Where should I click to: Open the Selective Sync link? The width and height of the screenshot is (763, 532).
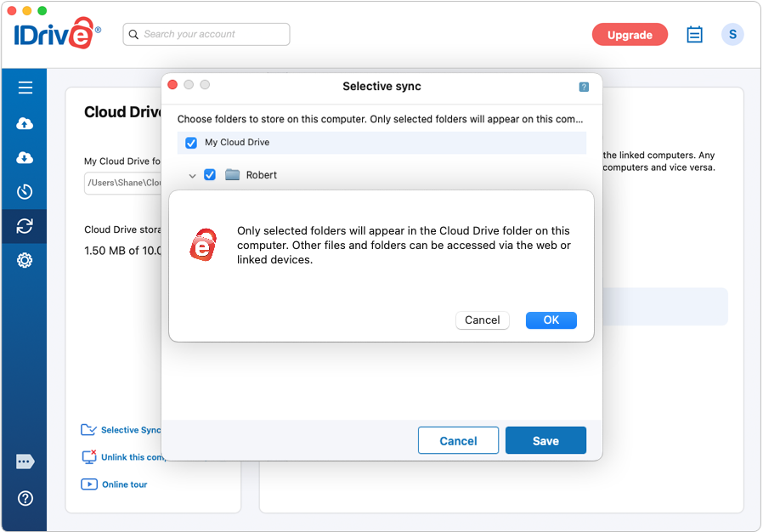click(x=130, y=430)
